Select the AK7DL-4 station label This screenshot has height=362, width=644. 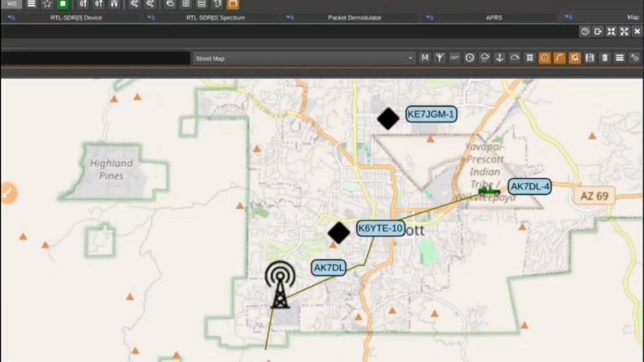(530, 187)
